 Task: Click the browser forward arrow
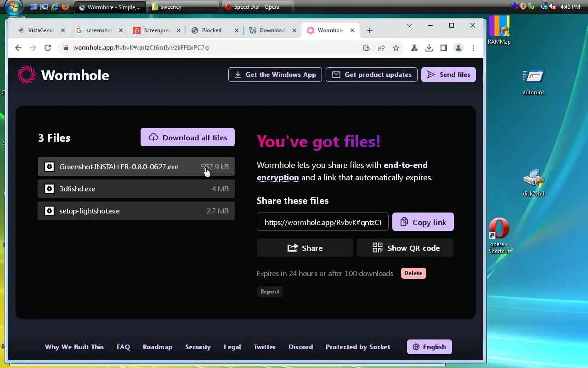(33, 48)
